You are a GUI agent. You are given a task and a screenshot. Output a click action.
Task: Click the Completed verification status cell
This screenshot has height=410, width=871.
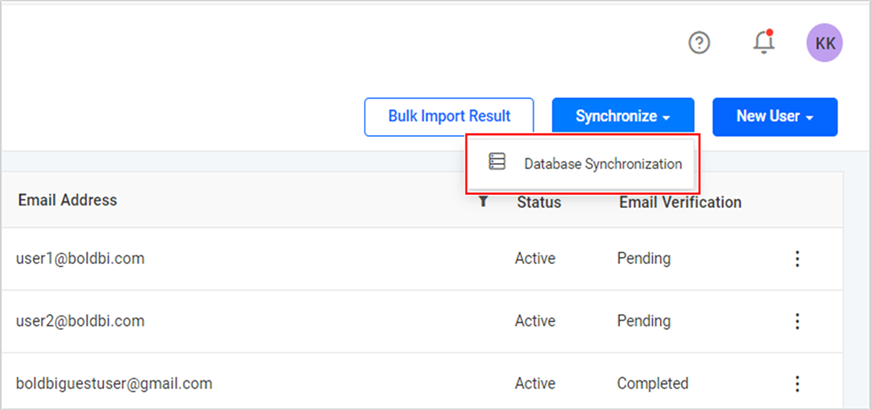click(653, 383)
